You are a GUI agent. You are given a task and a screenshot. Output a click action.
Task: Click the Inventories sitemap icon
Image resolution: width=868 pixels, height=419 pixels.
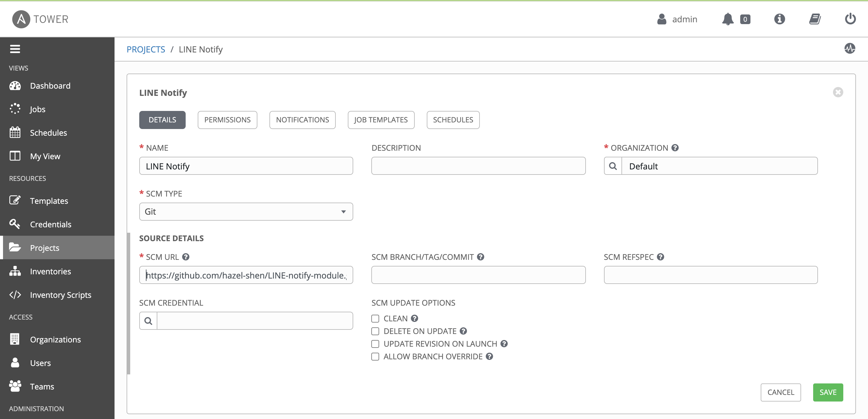tap(15, 271)
